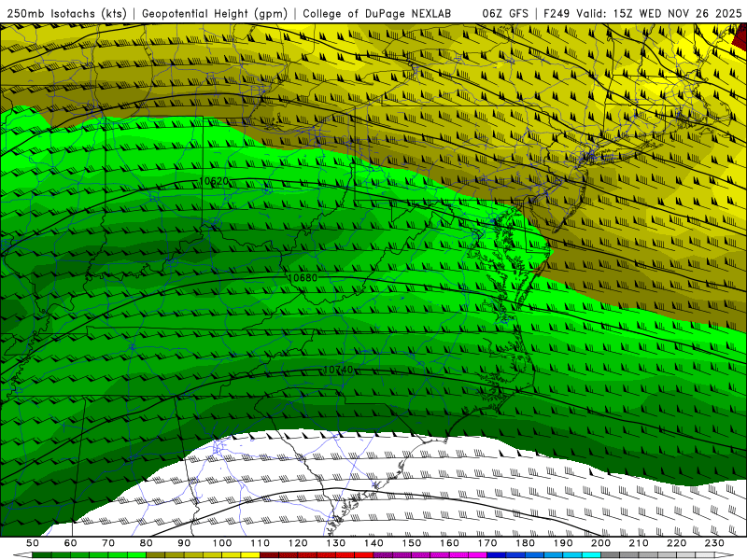
Task: Click the legend value 130
Action: pos(336,543)
